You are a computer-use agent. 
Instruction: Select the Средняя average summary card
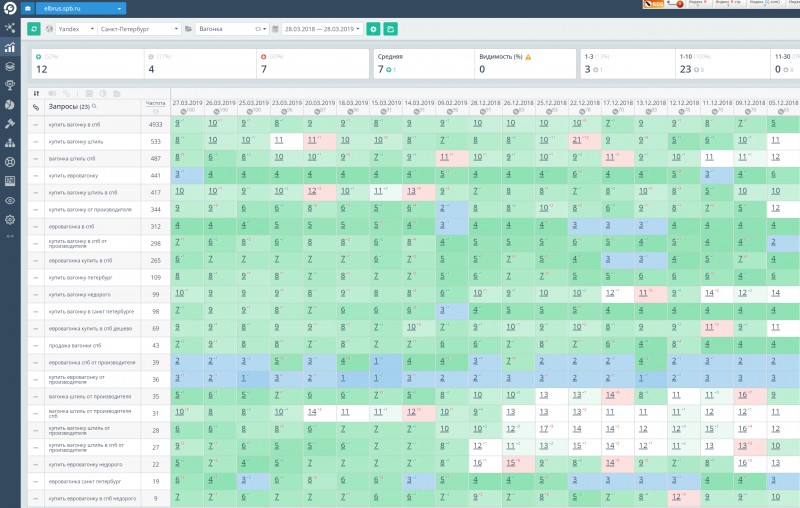pyautogui.click(x=424, y=64)
